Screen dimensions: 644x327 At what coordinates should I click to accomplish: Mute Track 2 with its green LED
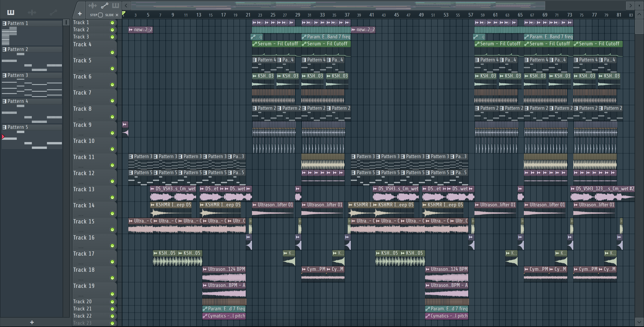tap(112, 30)
